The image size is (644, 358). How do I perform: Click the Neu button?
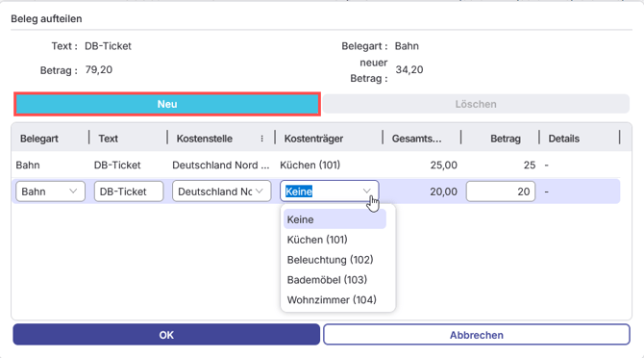167,104
